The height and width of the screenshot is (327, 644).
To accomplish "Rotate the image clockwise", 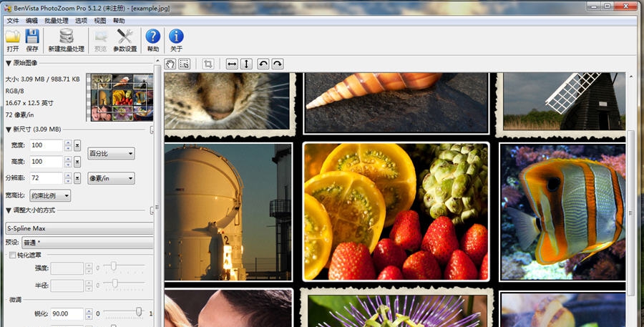I will click(x=278, y=64).
